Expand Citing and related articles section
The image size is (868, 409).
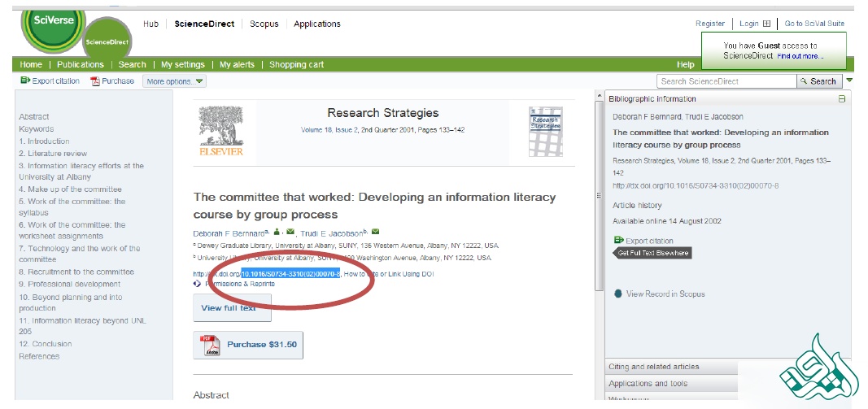(x=671, y=367)
